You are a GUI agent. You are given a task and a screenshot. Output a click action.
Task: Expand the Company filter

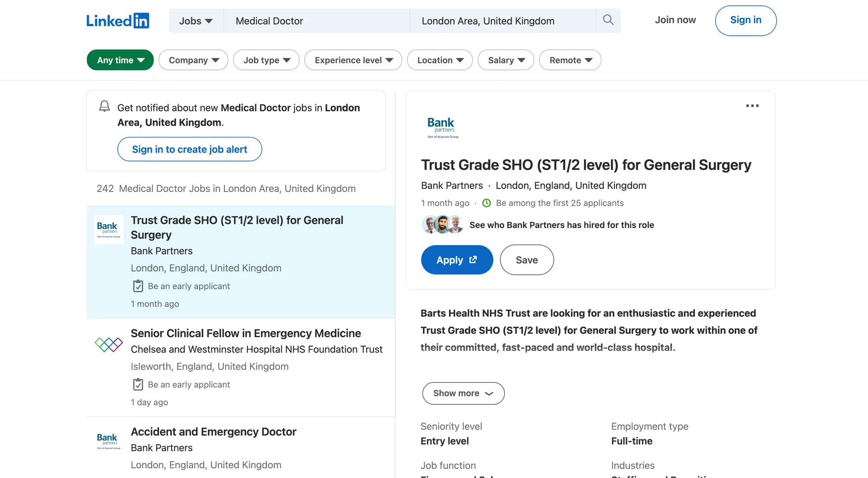pyautogui.click(x=193, y=60)
